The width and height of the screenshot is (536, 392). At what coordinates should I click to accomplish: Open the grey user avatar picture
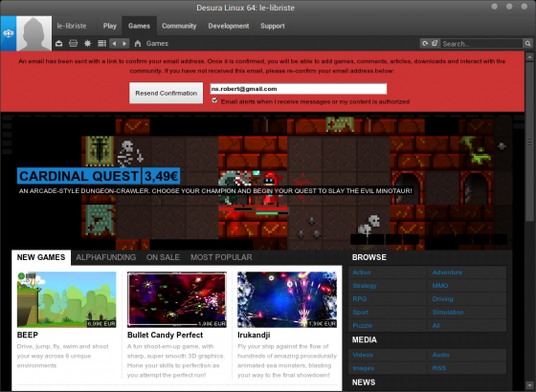click(33, 33)
